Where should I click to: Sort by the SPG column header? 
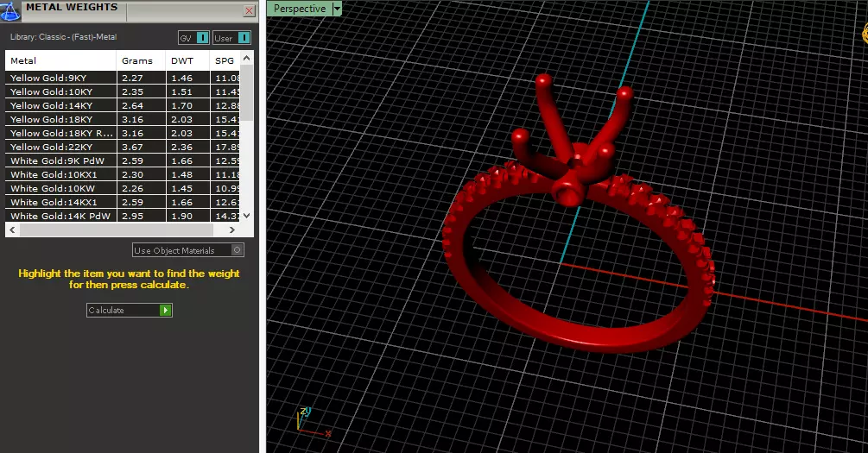click(x=225, y=61)
